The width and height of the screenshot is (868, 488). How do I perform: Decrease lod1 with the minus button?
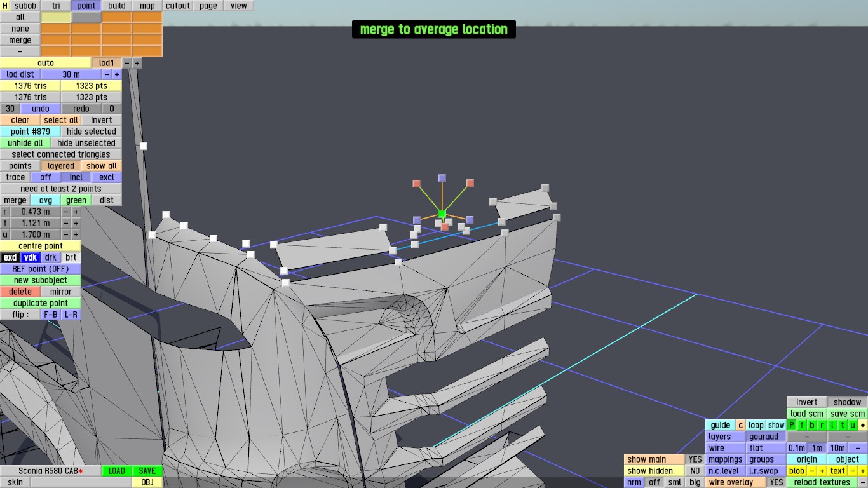click(x=127, y=63)
